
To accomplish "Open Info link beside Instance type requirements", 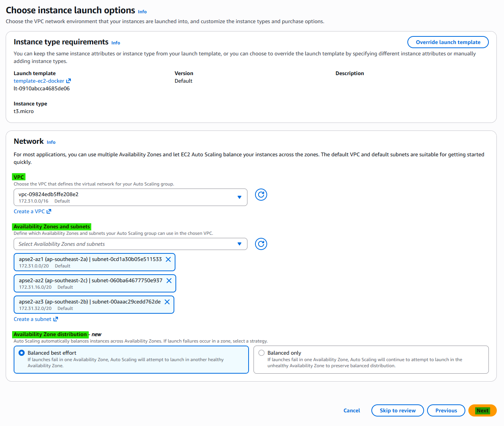I will tap(116, 43).
